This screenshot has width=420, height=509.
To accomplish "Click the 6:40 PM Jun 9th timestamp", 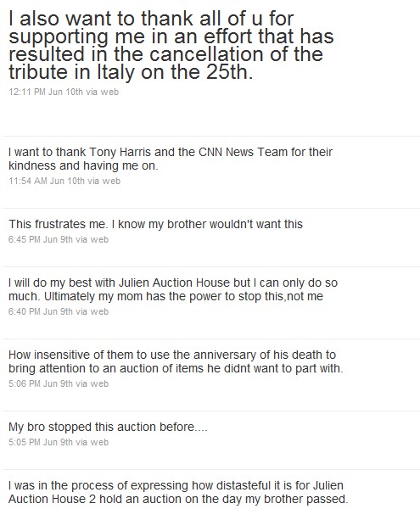I will tap(41, 311).
